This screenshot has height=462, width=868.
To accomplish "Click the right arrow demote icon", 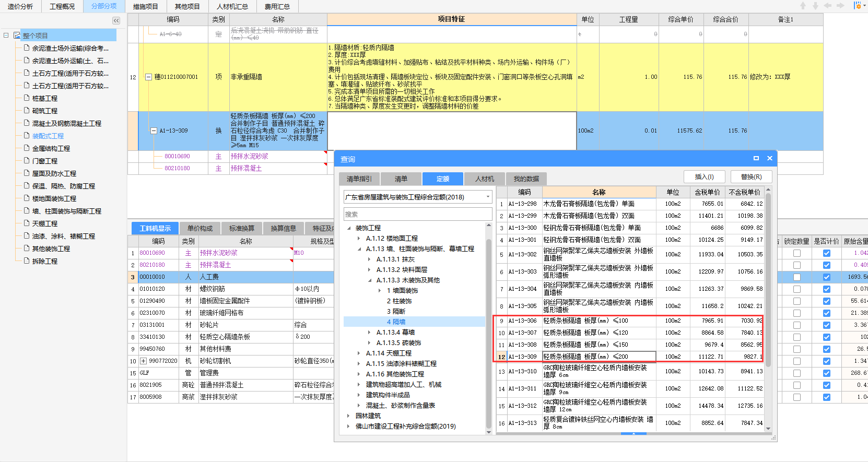I will (840, 6).
